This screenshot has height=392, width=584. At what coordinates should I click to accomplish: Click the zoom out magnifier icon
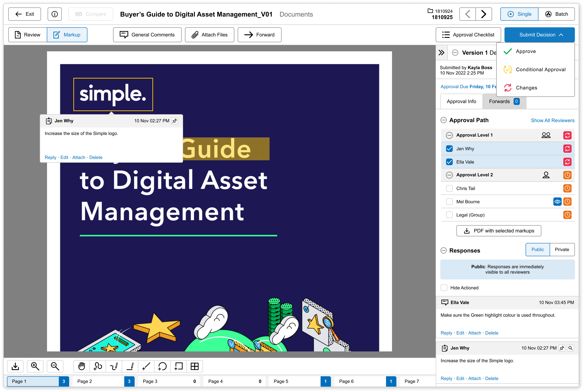pos(55,367)
